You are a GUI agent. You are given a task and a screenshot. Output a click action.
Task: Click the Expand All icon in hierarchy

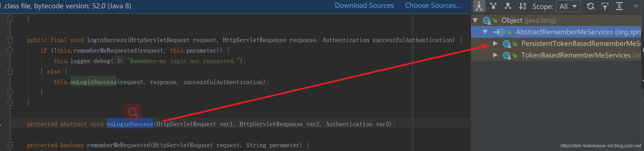(619, 6)
